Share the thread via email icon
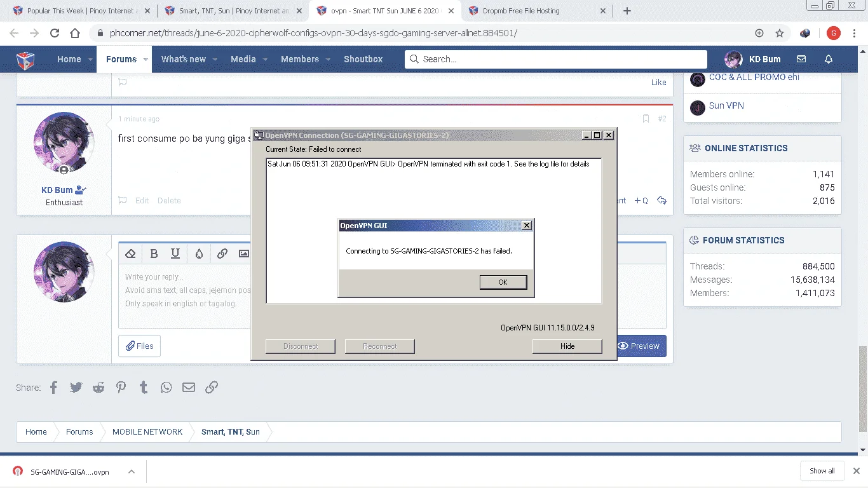Viewport: 868px width, 488px height. pyautogui.click(x=189, y=388)
